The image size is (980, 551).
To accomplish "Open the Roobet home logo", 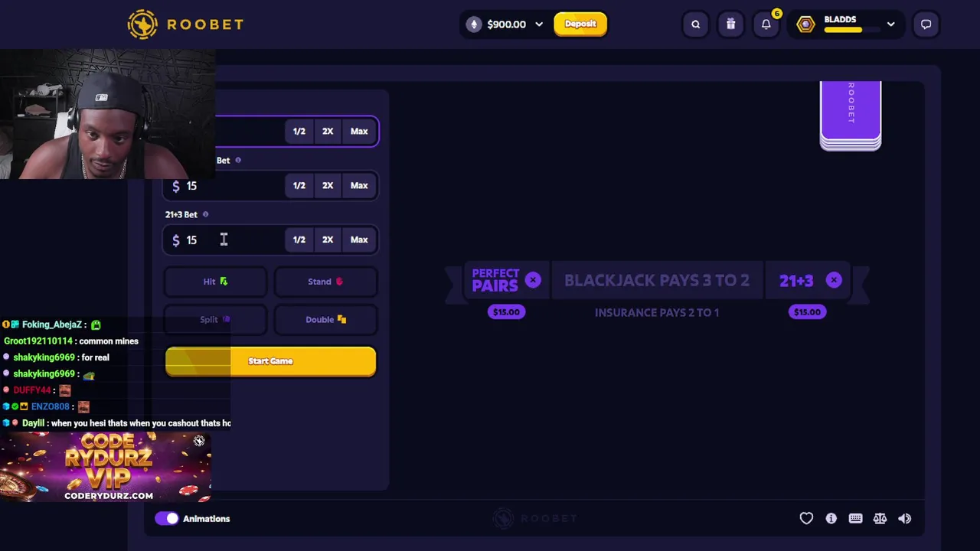I will (185, 24).
